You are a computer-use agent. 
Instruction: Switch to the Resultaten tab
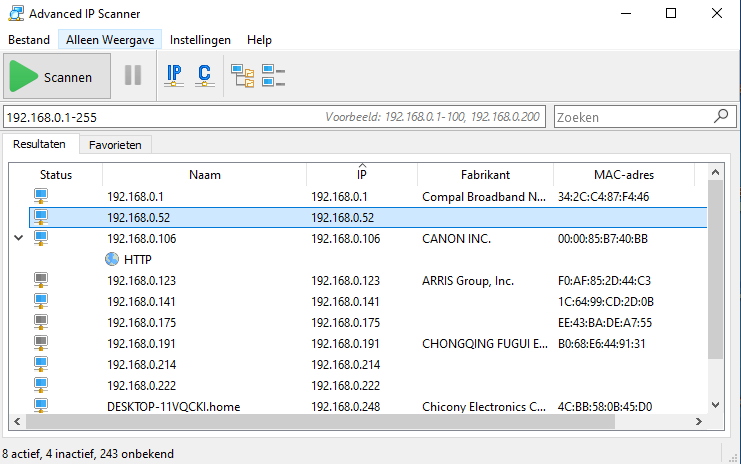point(39,144)
